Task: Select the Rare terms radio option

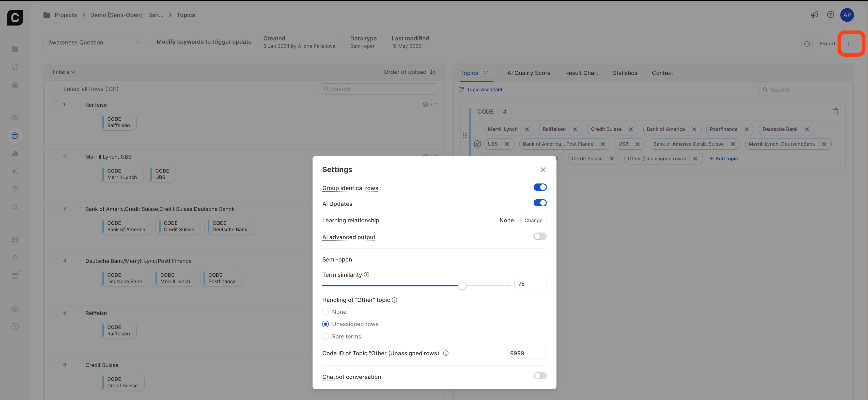Action: (325, 337)
